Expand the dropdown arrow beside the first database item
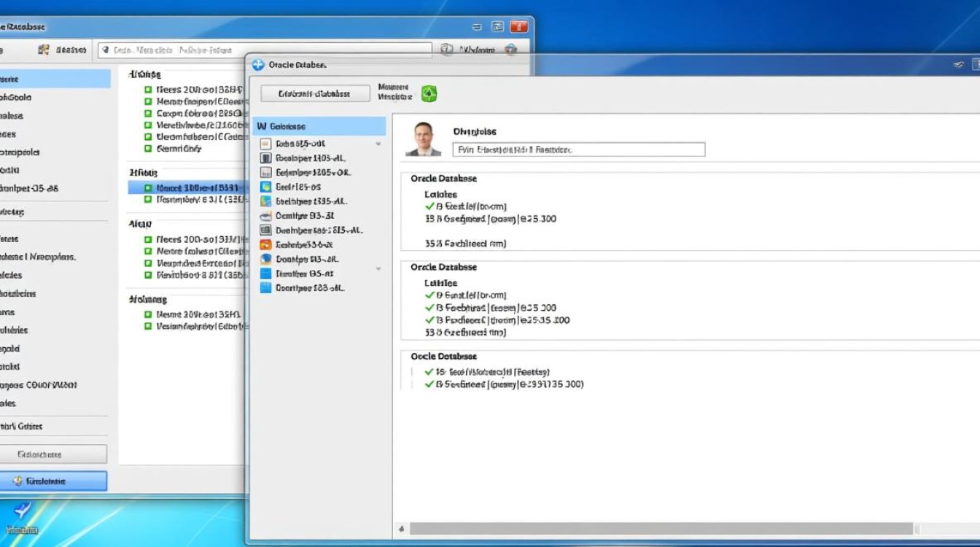The height and width of the screenshot is (547, 980). coord(378,143)
